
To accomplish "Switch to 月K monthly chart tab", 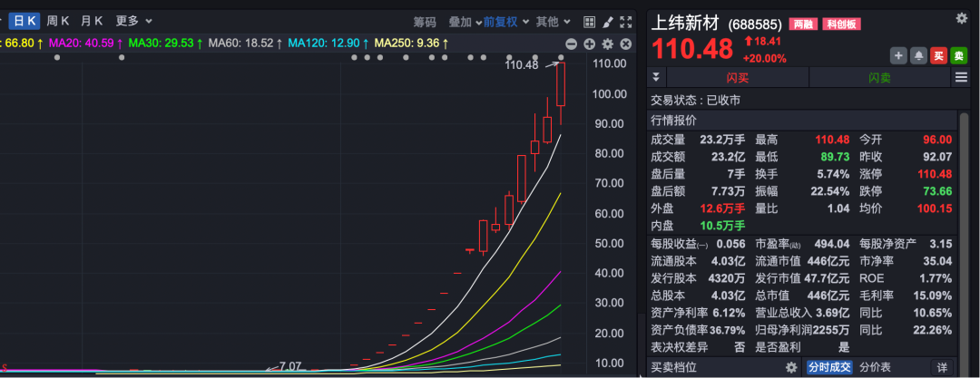I will tap(92, 21).
